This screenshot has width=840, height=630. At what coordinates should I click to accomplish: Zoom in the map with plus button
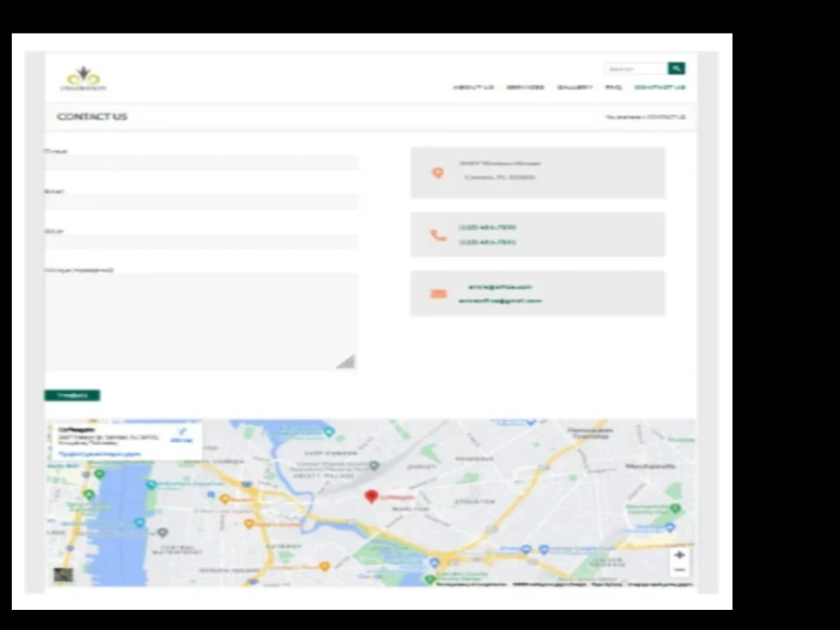[680, 555]
